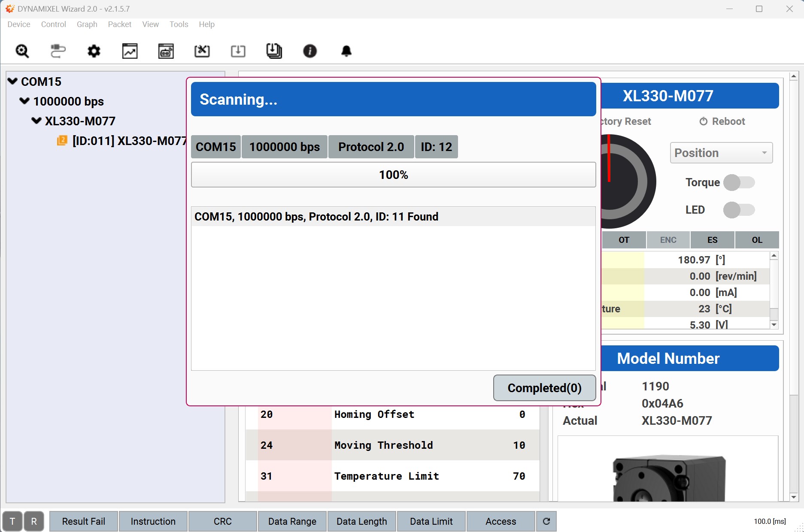804x532 pixels.
Task: Toggle the Torque switch
Action: (x=739, y=182)
